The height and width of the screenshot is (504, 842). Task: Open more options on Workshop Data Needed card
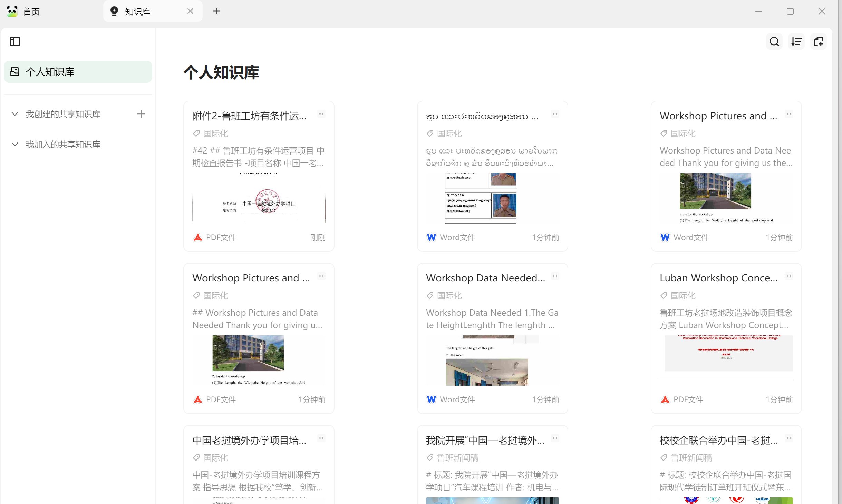tap(555, 276)
